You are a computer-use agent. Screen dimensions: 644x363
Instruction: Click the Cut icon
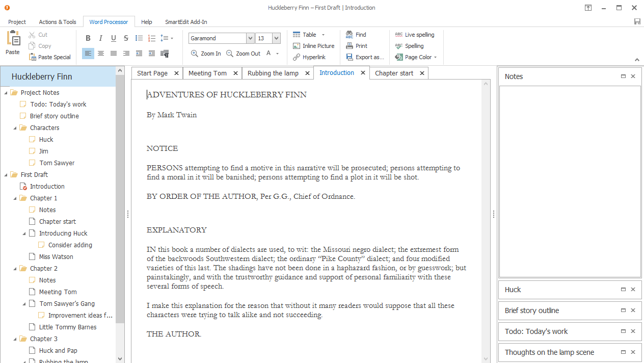[x=32, y=35]
